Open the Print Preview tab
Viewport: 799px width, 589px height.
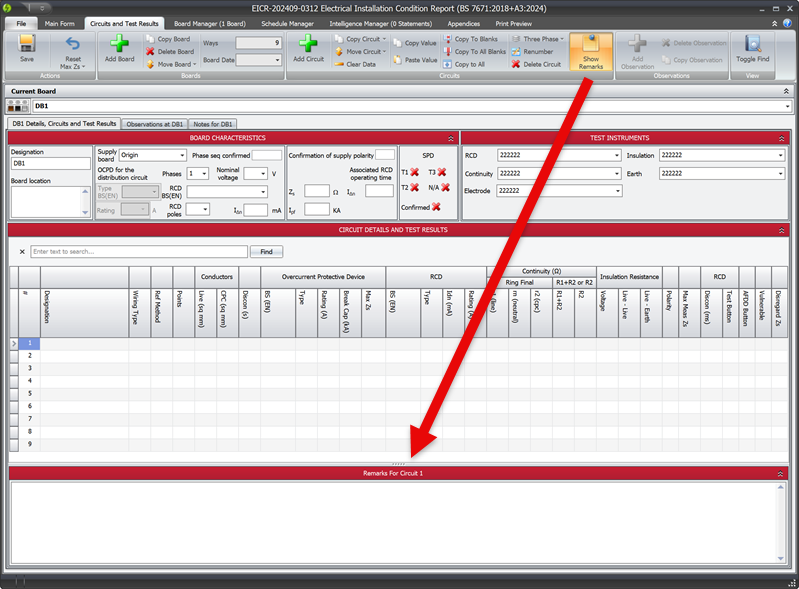[x=513, y=23]
